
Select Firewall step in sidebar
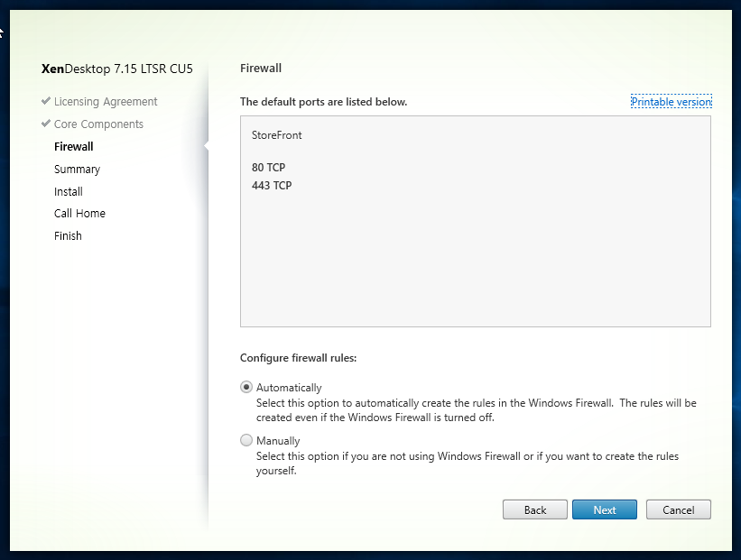pos(74,146)
